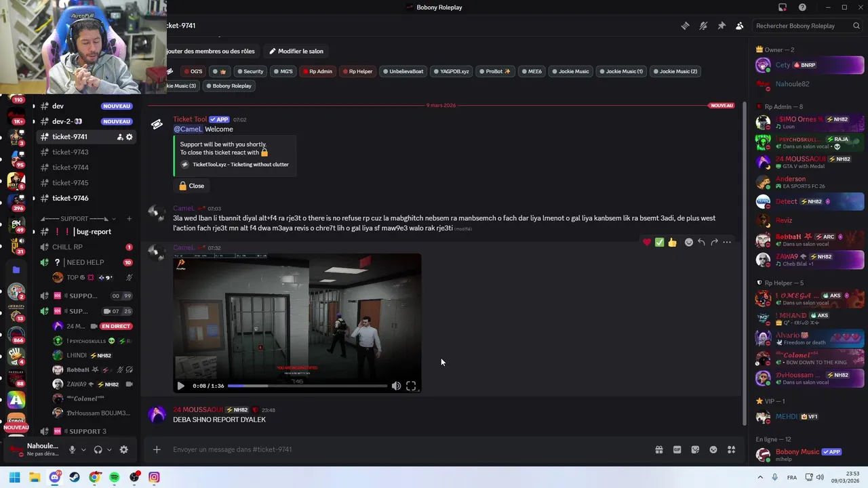
Task: Toggle notification settings bell in header
Action: pos(703,26)
